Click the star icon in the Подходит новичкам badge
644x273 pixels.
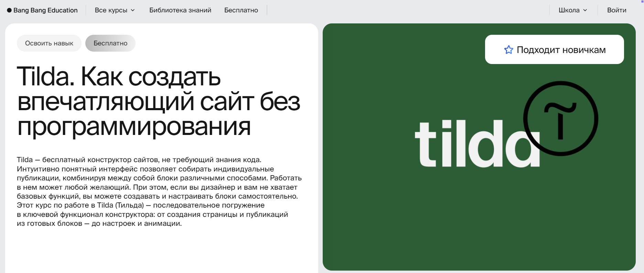click(508, 50)
